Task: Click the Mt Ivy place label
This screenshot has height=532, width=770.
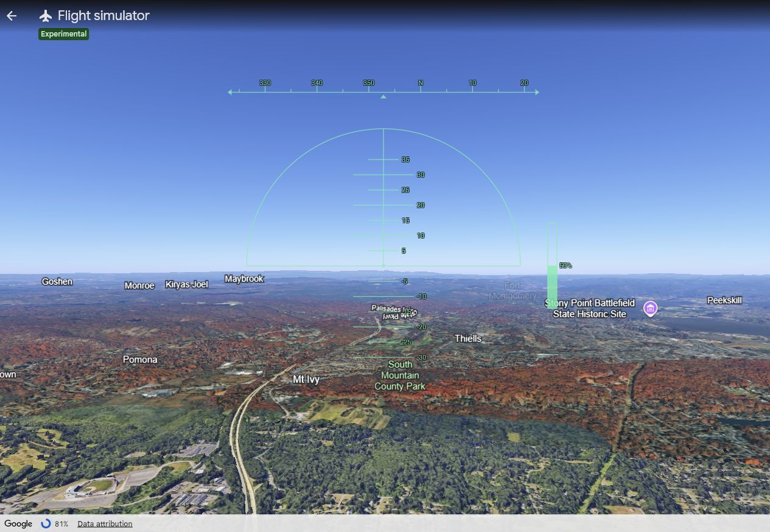Action: pyautogui.click(x=306, y=379)
